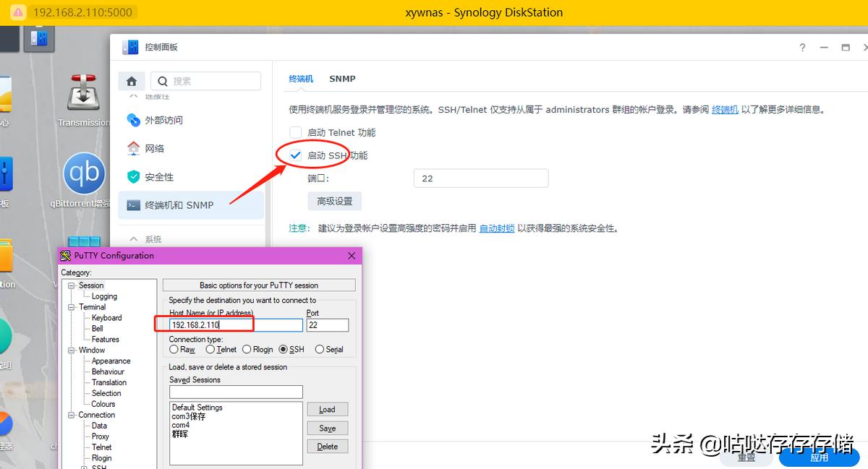This screenshot has height=469, width=868.
Task: Collapse the Session category in PuTTY
Action: (x=72, y=285)
